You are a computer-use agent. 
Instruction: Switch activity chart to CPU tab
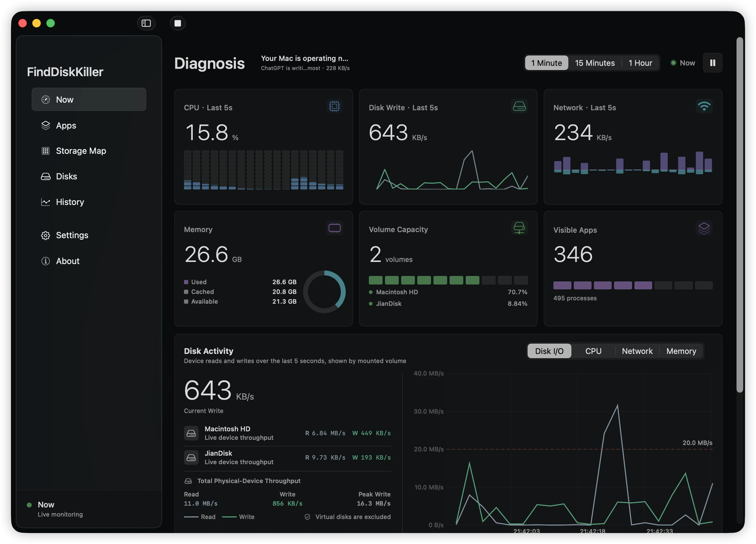[593, 351]
